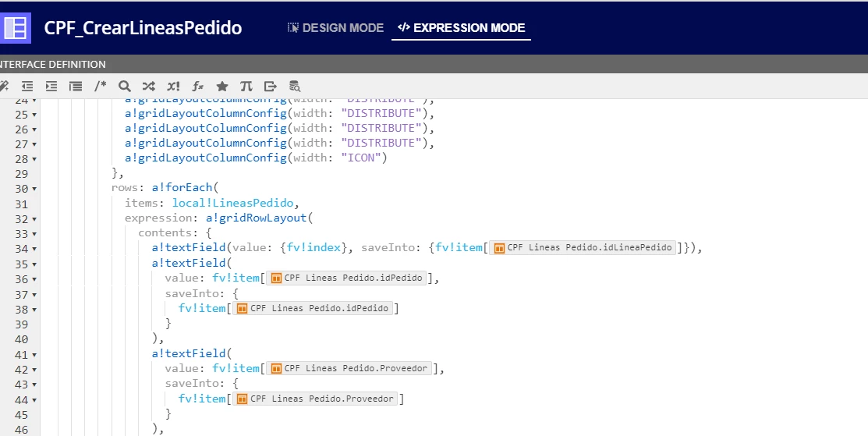Click the x! toolbar icon
Screen dimensions: 868x436
pos(173,87)
